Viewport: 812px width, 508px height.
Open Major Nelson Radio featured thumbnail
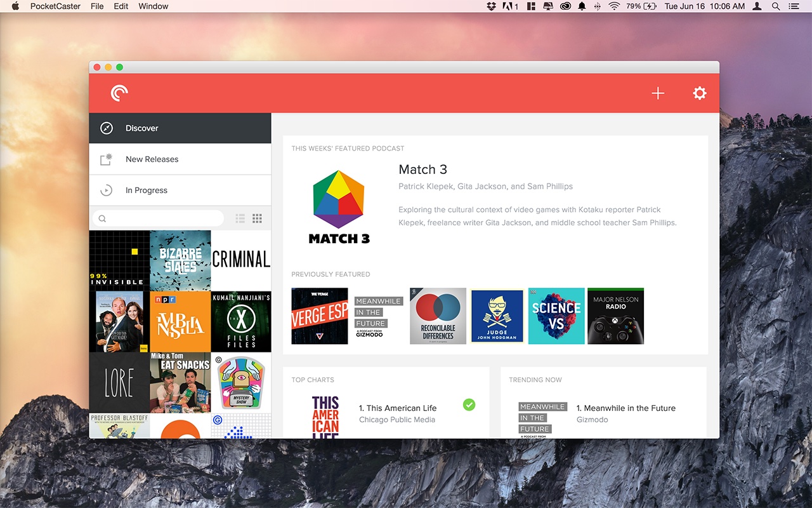pos(615,316)
